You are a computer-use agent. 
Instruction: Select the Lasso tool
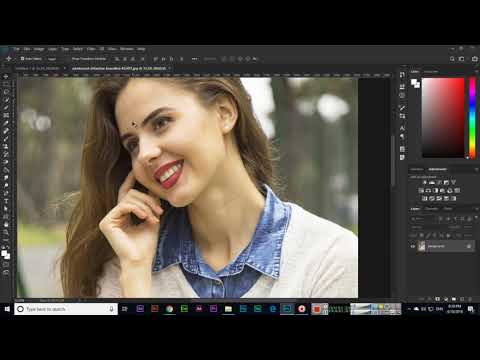coord(6,92)
